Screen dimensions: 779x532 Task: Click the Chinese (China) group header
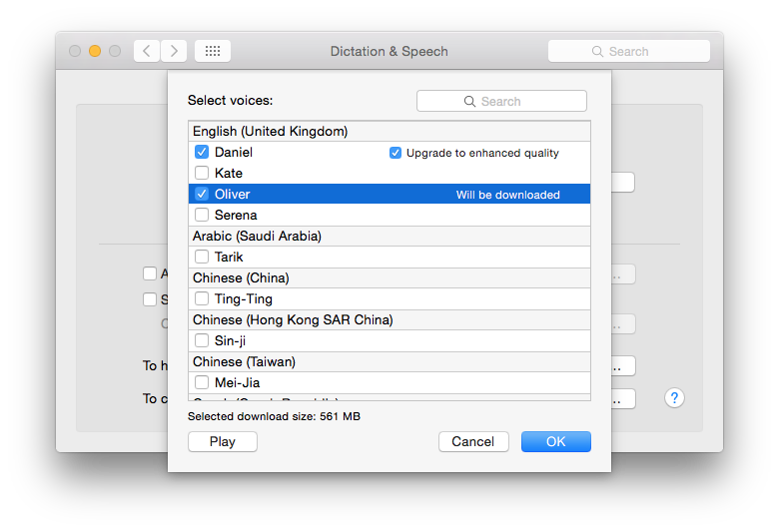[x=389, y=277]
